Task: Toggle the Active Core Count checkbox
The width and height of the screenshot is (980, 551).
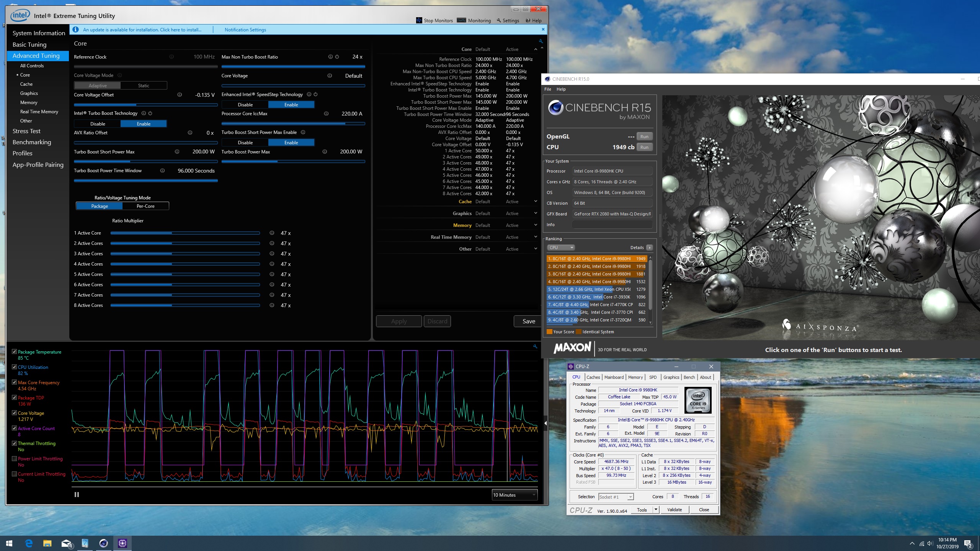Action: (14, 428)
